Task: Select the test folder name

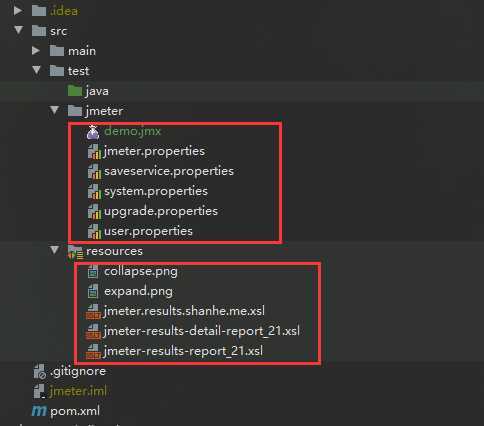Action: (x=78, y=71)
